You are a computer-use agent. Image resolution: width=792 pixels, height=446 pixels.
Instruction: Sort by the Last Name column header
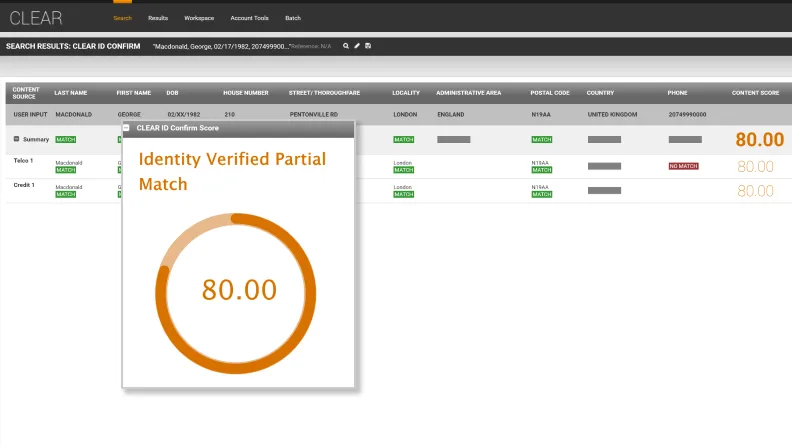71,93
